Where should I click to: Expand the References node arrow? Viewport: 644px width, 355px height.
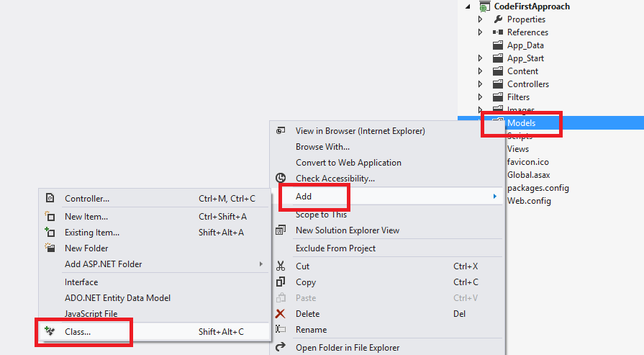click(480, 32)
